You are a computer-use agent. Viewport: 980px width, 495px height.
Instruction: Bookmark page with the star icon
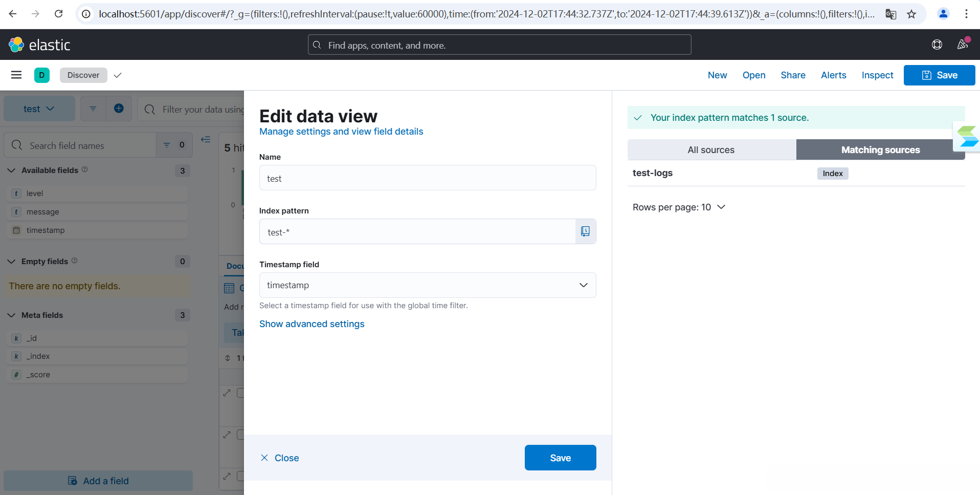(x=911, y=14)
